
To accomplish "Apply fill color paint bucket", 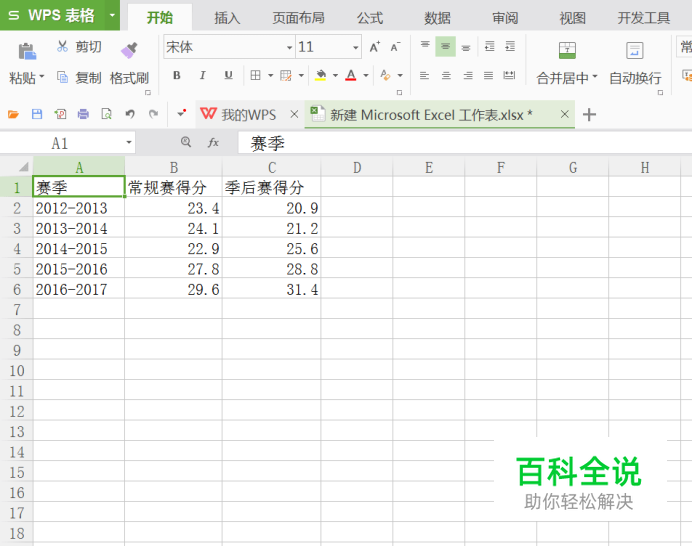I will pos(321,75).
